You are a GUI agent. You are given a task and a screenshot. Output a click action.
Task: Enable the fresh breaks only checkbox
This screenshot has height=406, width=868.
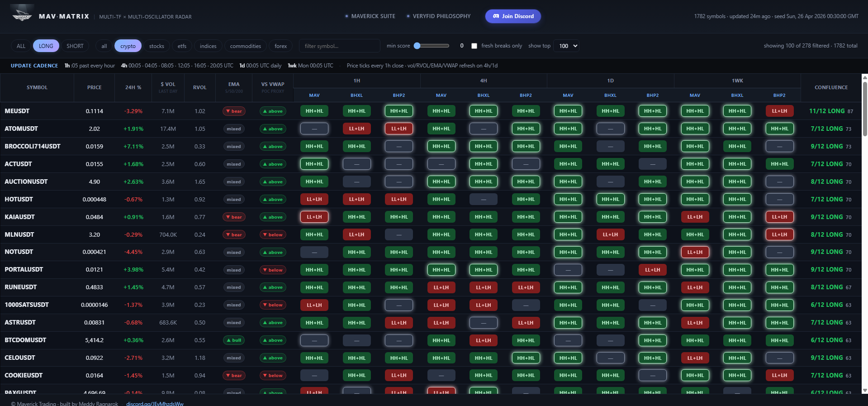(x=474, y=46)
